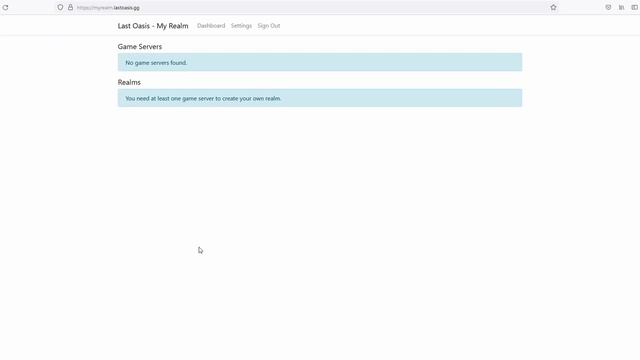The height and width of the screenshot is (360, 640).
Task: Toggle the sidebar icon in browser toolbar
Action: (635, 7)
